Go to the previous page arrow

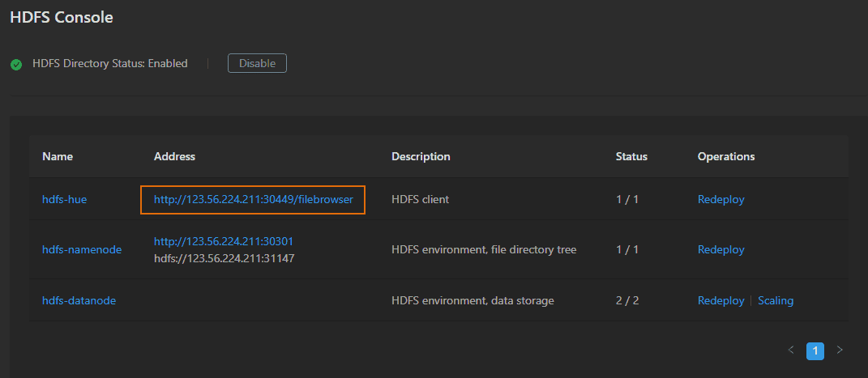pos(791,350)
